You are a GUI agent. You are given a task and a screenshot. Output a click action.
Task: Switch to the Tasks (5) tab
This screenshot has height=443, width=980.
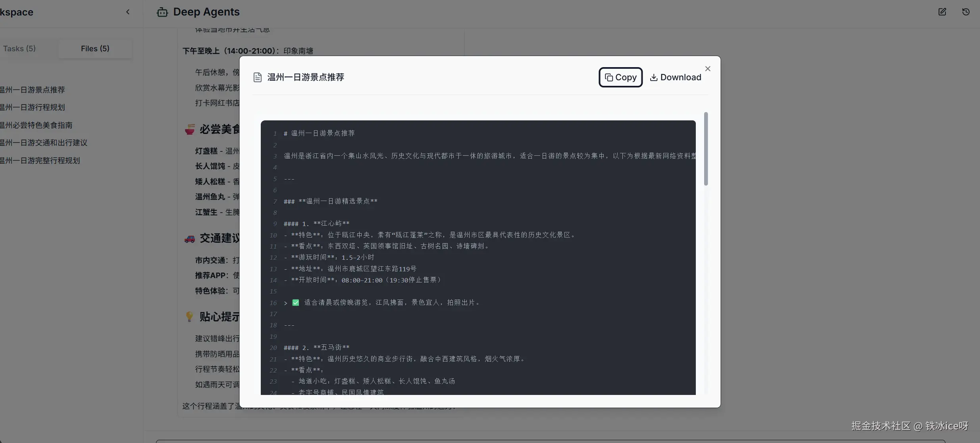click(19, 48)
